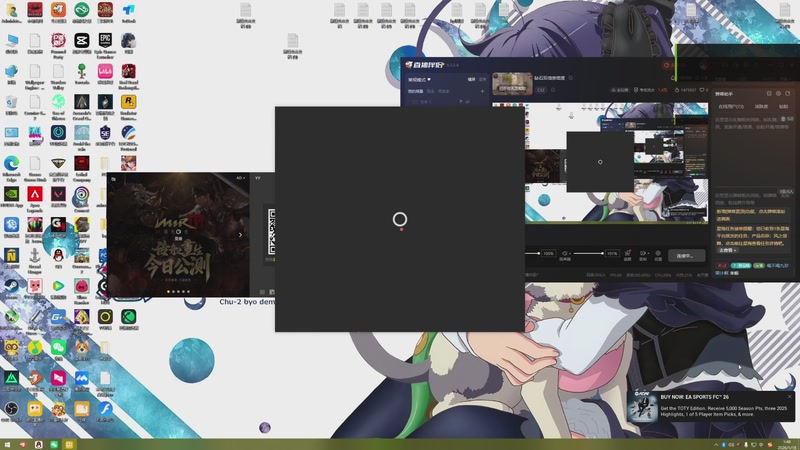This screenshot has height=450, width=800.
Task: Click the MIR game advertisement banner
Action: coord(178,235)
